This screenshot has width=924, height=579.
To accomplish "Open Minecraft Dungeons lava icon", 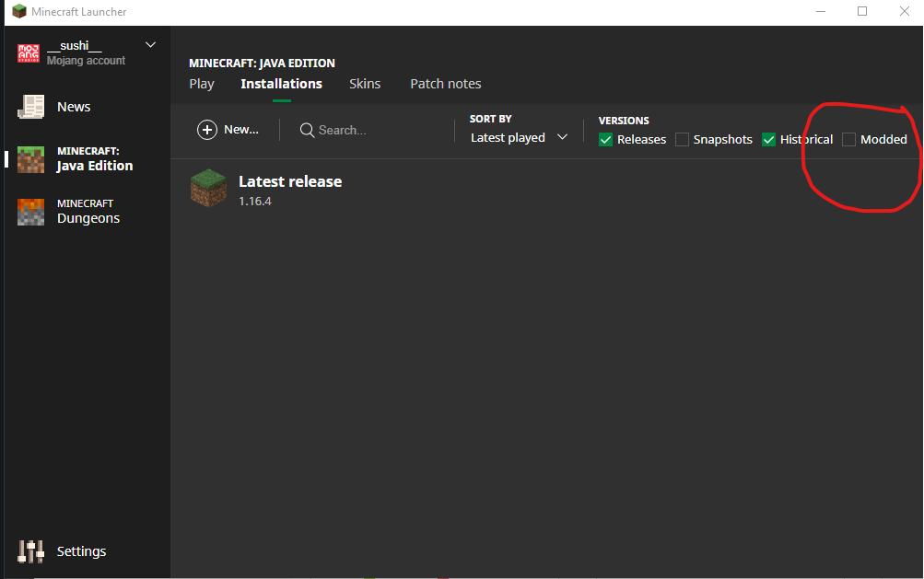I will 30,212.
